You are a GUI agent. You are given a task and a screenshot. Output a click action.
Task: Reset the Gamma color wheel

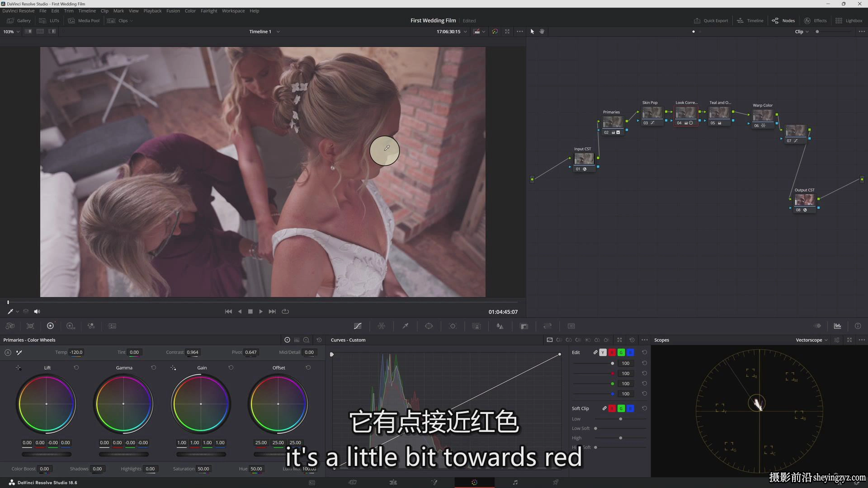coord(154,368)
